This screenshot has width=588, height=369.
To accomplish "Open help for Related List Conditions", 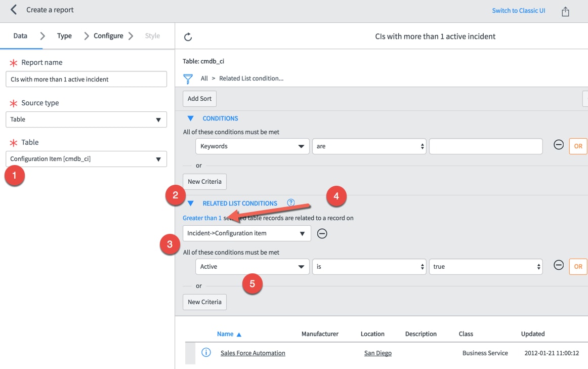I will (x=291, y=202).
